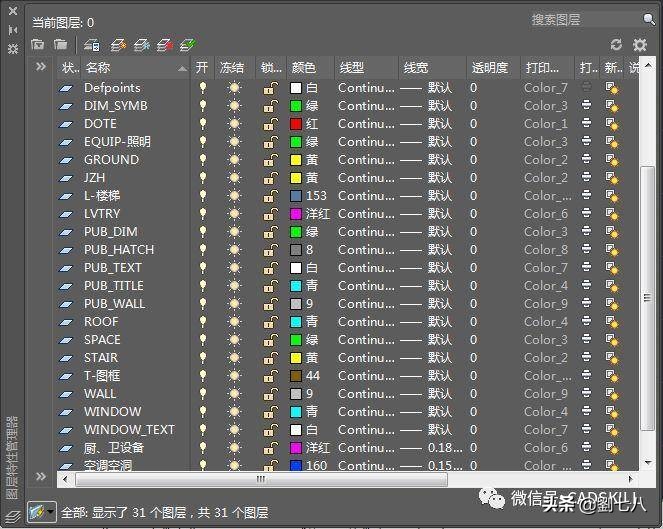Screen dimensions: 663x529
Task: Open plot style Color_6 for LVTRY
Action: pos(546,214)
